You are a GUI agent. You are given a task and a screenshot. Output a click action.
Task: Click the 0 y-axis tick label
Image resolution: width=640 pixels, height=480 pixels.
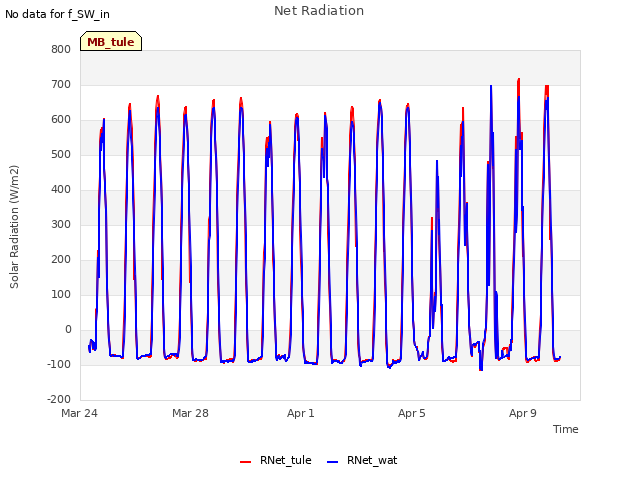(68, 330)
